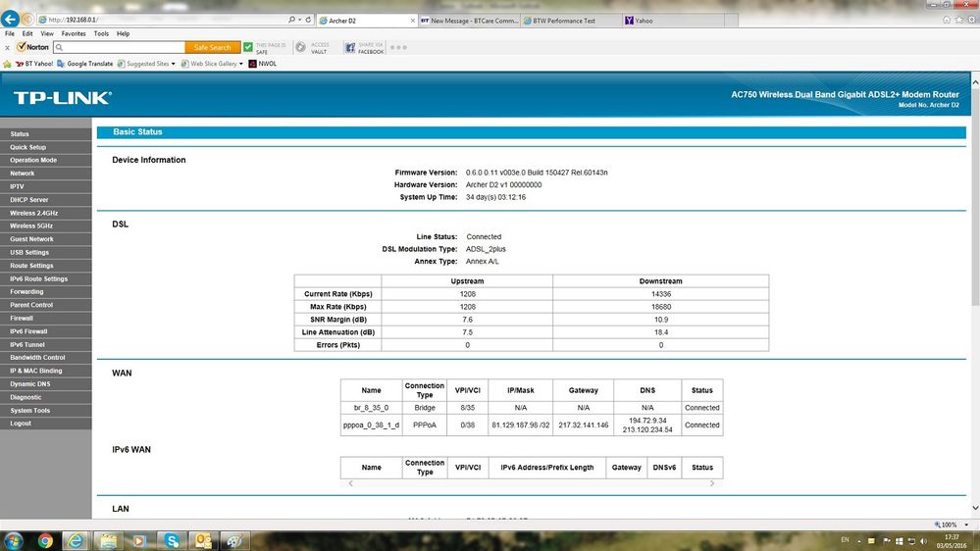Screen dimensions: 980x551
Task: Click the Norton Safe Search button
Action: pos(213,47)
